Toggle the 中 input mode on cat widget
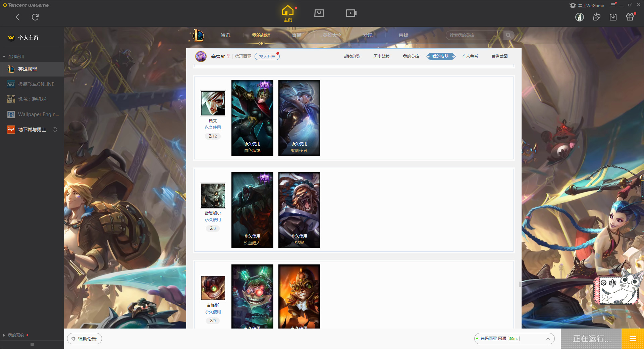Image resolution: width=644 pixels, height=349 pixels. [x=613, y=283]
